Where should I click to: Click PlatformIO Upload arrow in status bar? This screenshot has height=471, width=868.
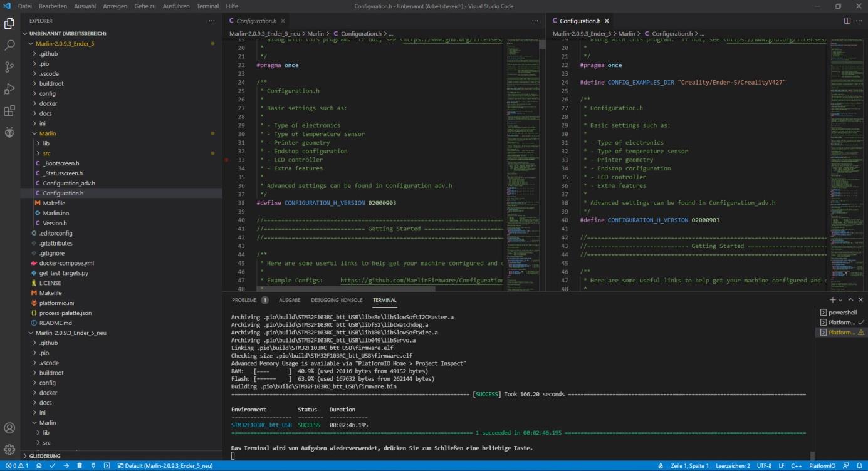pos(66,466)
